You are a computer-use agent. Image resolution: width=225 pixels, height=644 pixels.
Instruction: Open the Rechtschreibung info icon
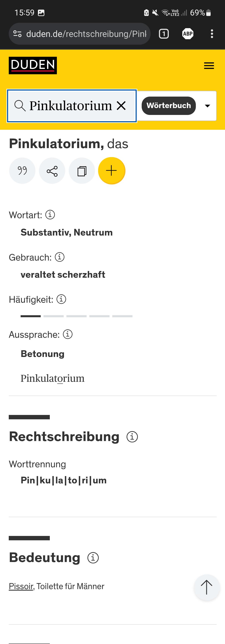tap(132, 437)
